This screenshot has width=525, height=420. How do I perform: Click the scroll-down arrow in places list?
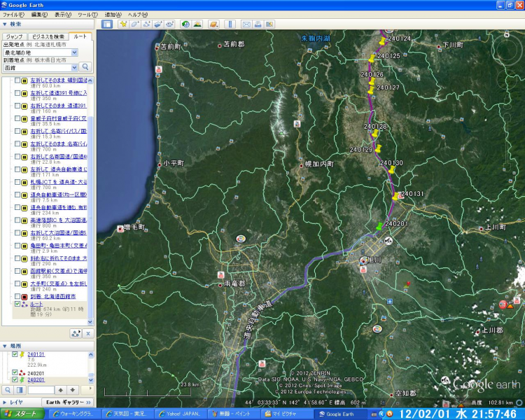(x=91, y=380)
